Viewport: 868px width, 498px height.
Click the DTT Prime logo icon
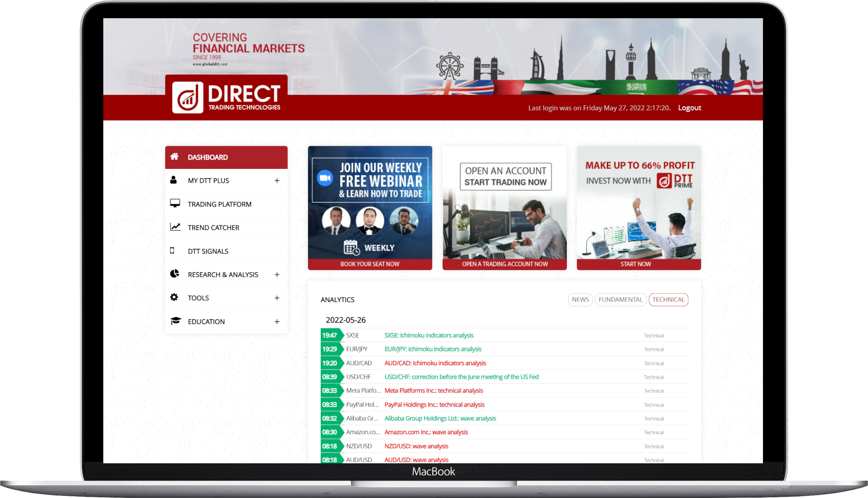(664, 180)
